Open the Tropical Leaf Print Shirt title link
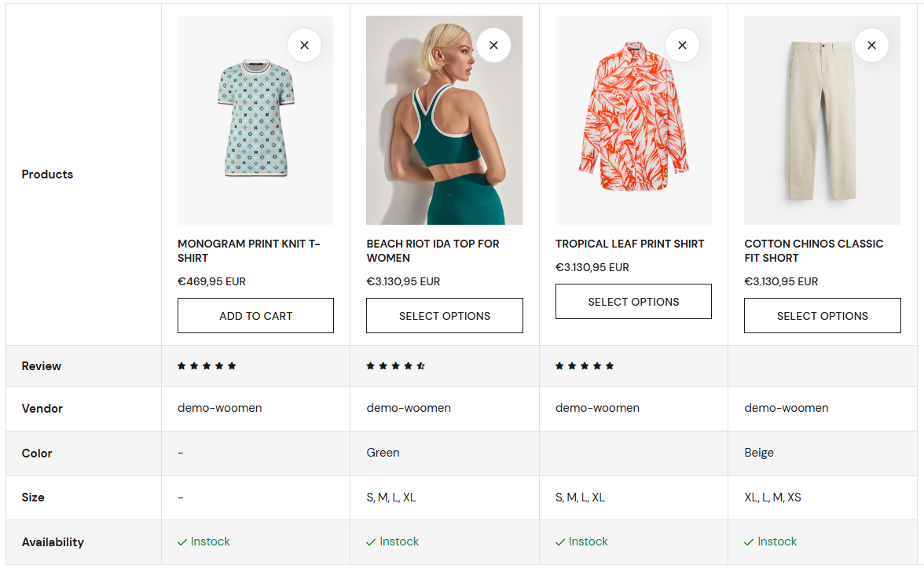 coord(629,244)
